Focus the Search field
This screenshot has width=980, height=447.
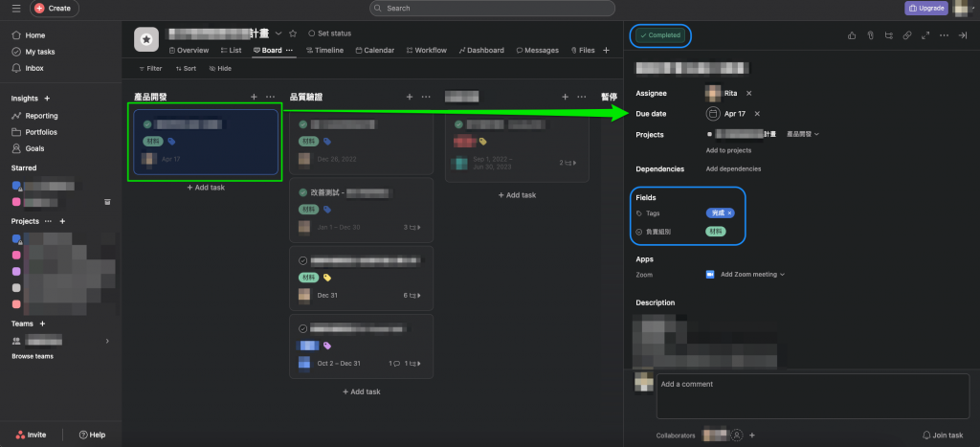click(x=492, y=8)
